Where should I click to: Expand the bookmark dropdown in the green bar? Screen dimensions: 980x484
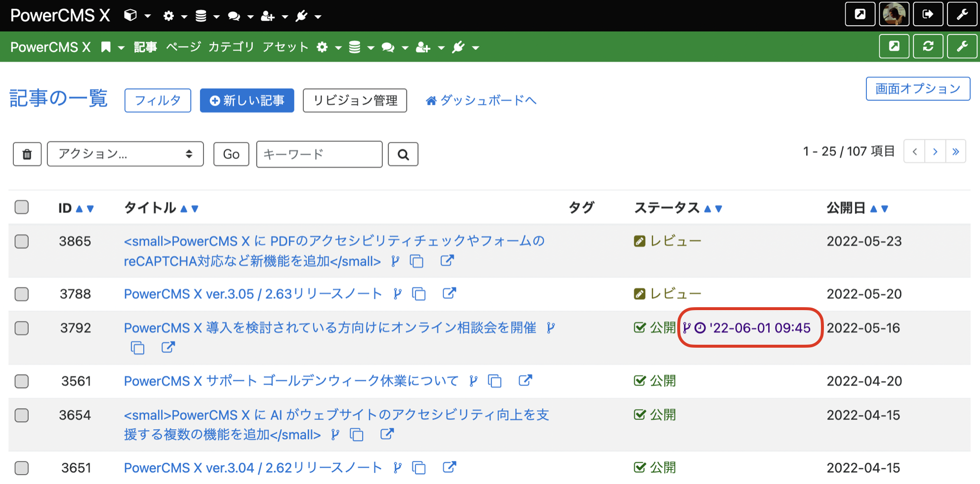click(x=113, y=47)
